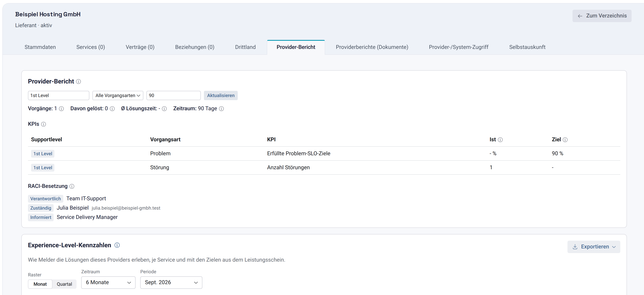Screen dimensions: 644x295
Task: Click Beispiel Hosting GmbH title
Action: 48,14
